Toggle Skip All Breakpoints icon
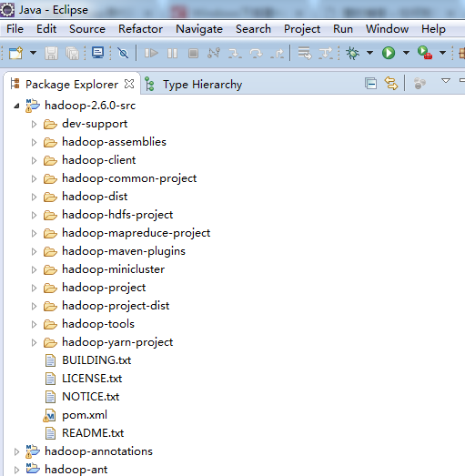Image resolution: width=465 pixels, height=476 pixels. [x=123, y=53]
